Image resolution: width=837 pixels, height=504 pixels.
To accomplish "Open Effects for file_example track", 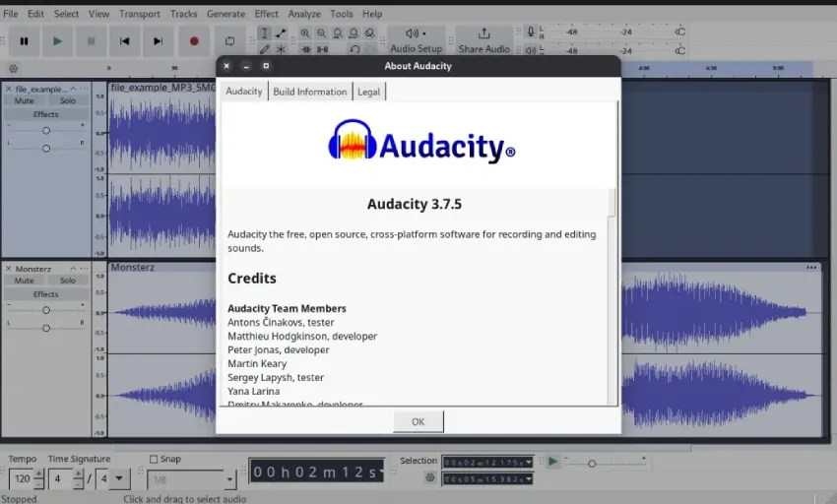I will click(46, 114).
